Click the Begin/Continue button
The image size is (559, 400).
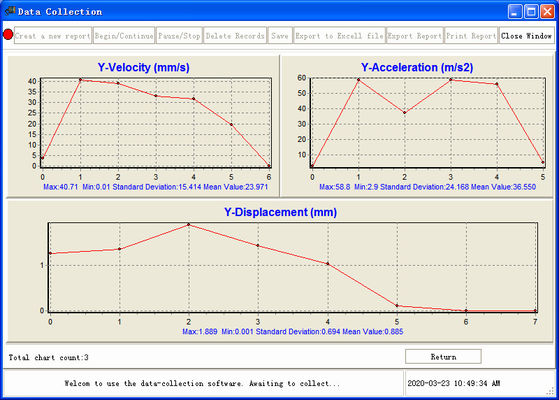(x=124, y=36)
